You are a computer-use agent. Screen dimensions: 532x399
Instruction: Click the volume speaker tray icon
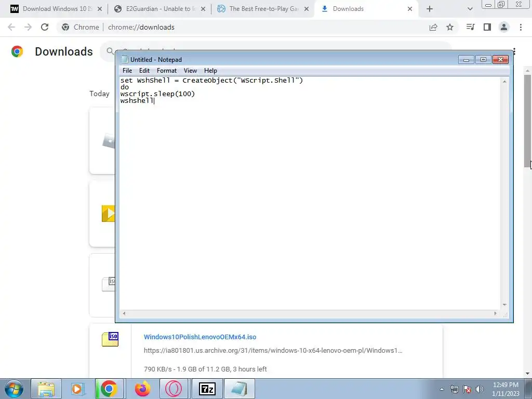pos(480,390)
